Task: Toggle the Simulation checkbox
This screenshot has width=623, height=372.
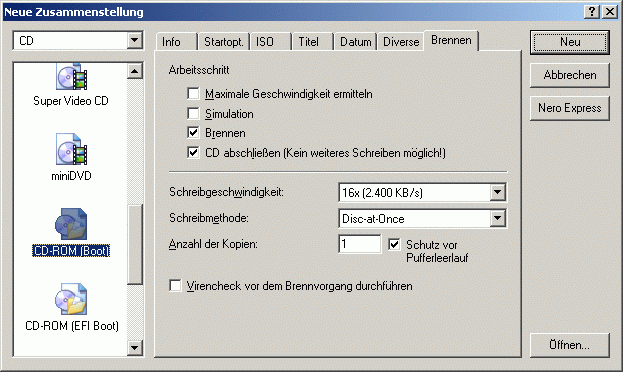Action: click(x=193, y=114)
